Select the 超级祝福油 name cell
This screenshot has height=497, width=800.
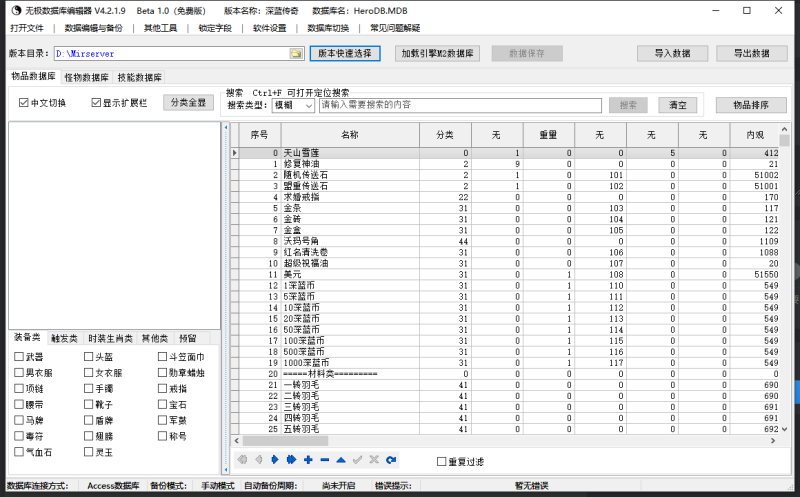coord(350,263)
